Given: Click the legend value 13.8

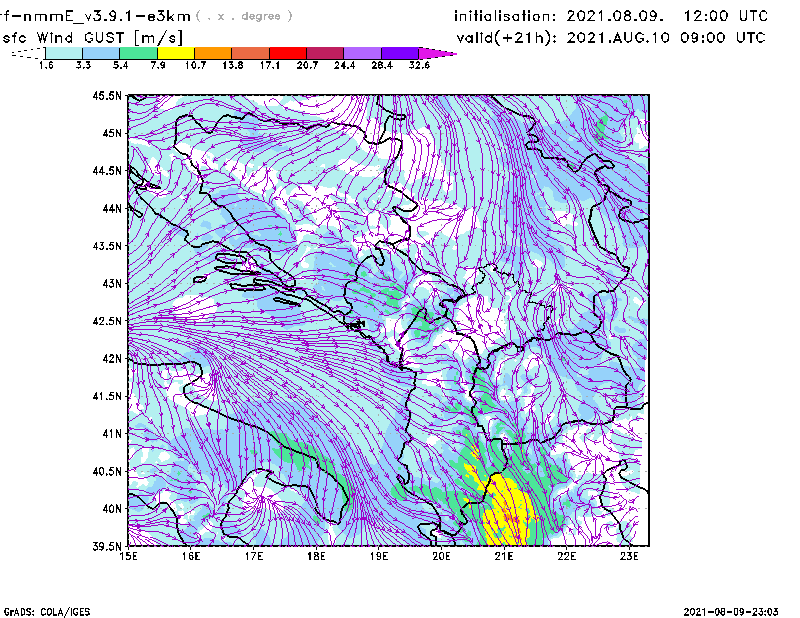Looking at the screenshot, I should tap(233, 65).
